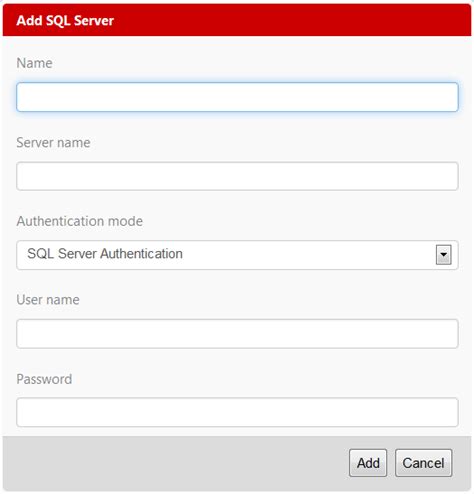The height and width of the screenshot is (494, 474).
Task: Click the 'Name' label text
Action: [34, 63]
